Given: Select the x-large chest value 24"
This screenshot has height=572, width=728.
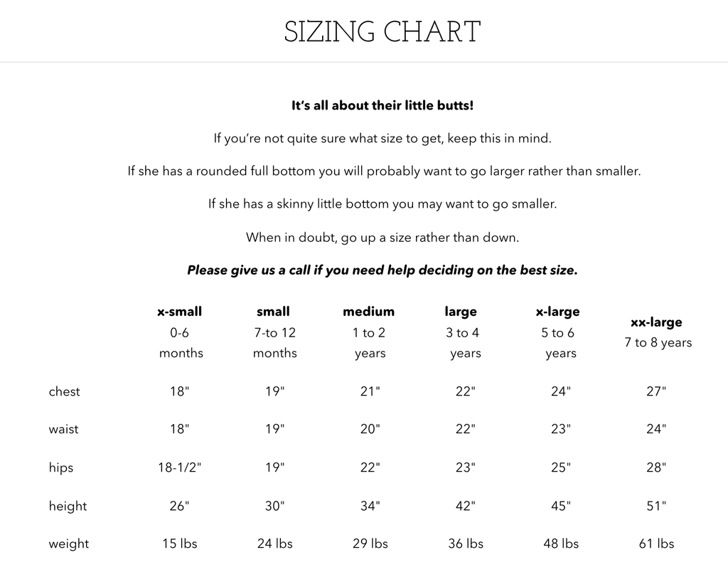Looking at the screenshot, I should coord(560,391).
